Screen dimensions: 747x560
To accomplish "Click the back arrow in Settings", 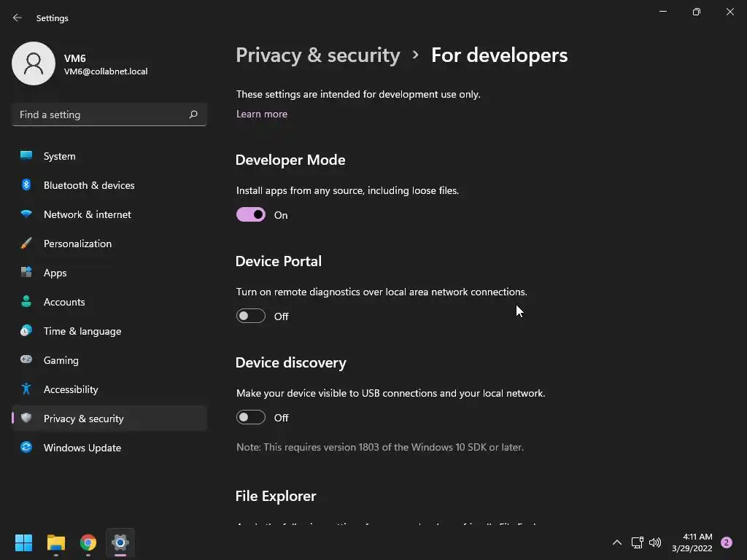I will [x=18, y=18].
